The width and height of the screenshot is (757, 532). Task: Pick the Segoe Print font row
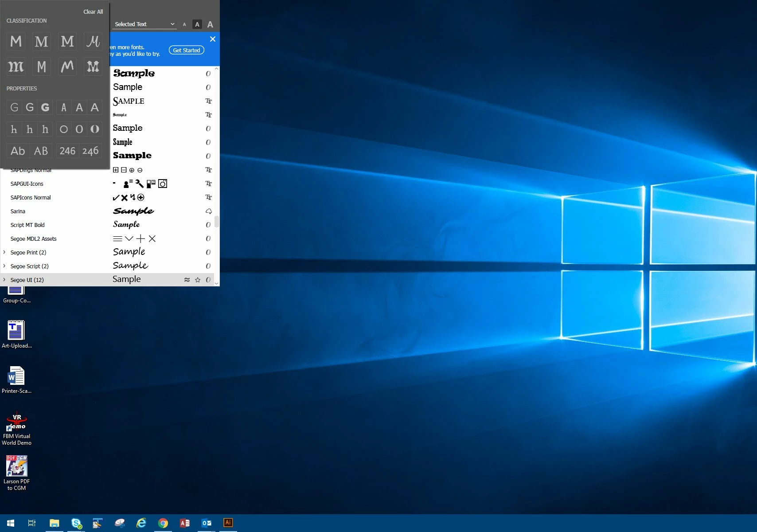pos(107,252)
